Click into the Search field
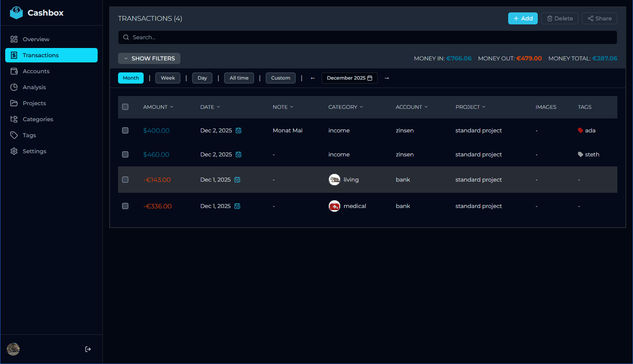 pyautogui.click(x=367, y=37)
